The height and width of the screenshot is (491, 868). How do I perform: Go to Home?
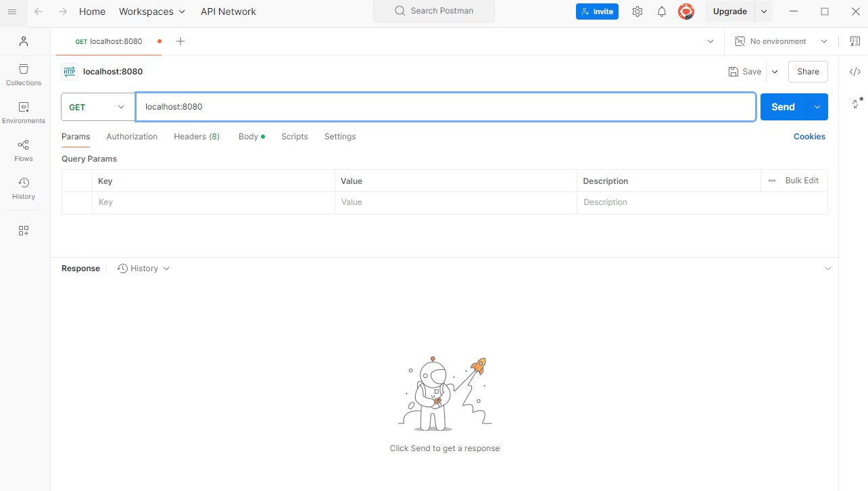tap(92, 11)
